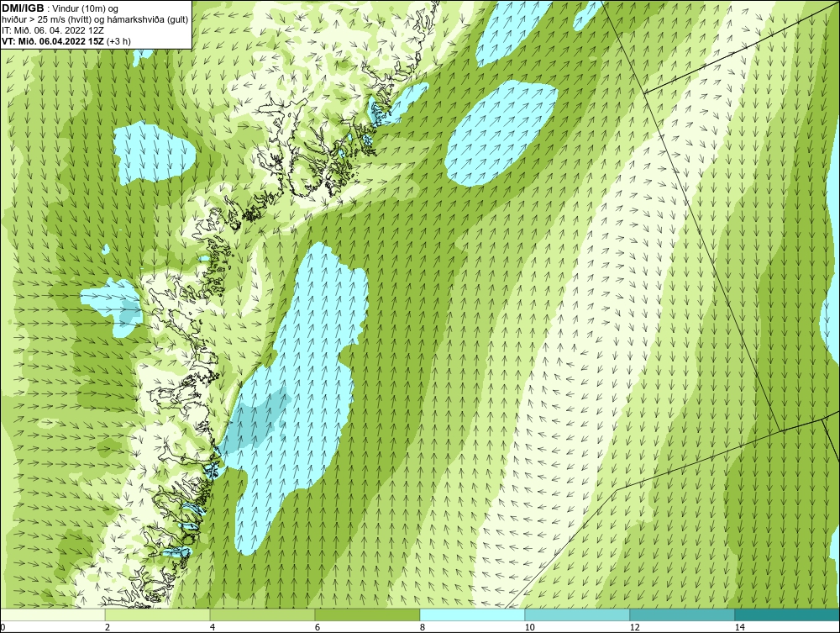
Task: Click the 'VT: Mið. 06.04.2022 15Z' line
Action: coord(54,40)
